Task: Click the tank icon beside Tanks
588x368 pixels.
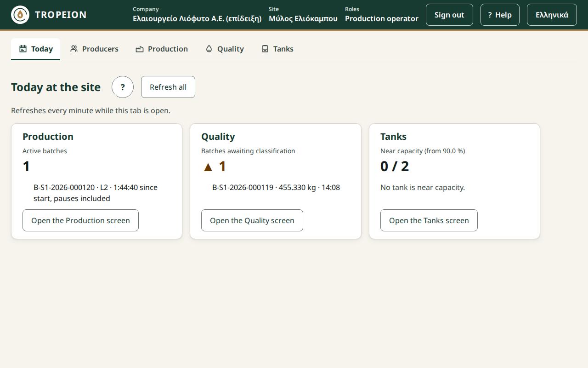Action: click(x=265, y=49)
